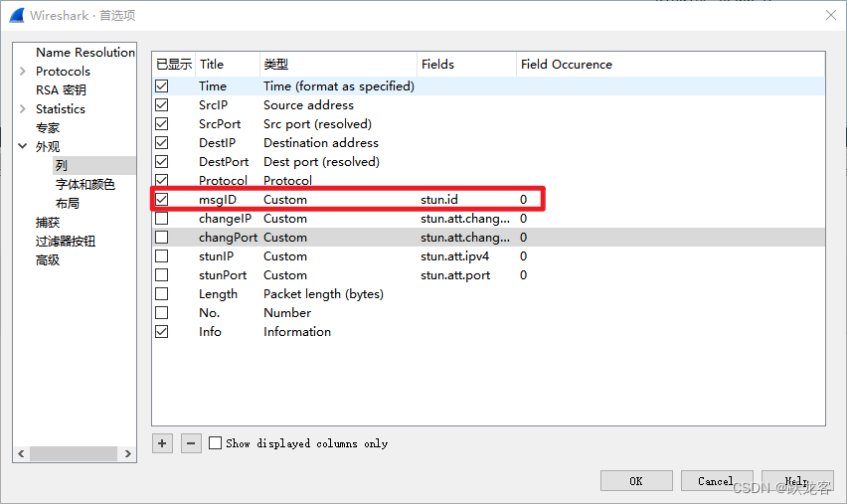Tick Show displayed columns only checkbox
Image resolution: width=847 pixels, height=504 pixels.
tap(215, 443)
